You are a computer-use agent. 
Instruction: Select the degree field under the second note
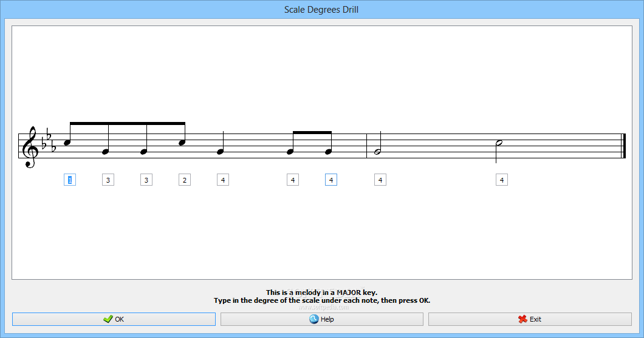[x=108, y=180]
